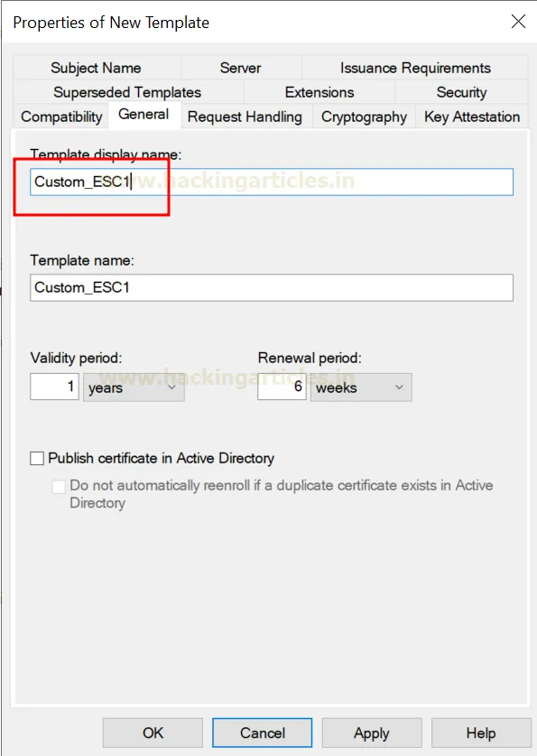Open Help for the template properties

[481, 733]
